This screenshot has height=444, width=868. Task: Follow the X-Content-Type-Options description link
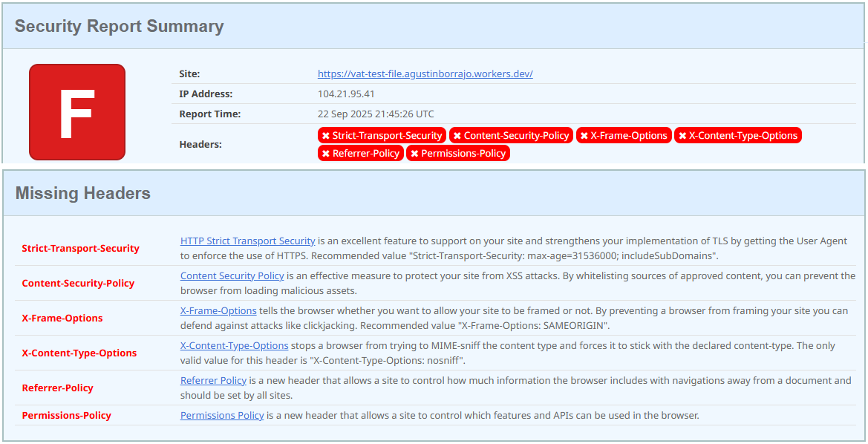234,346
